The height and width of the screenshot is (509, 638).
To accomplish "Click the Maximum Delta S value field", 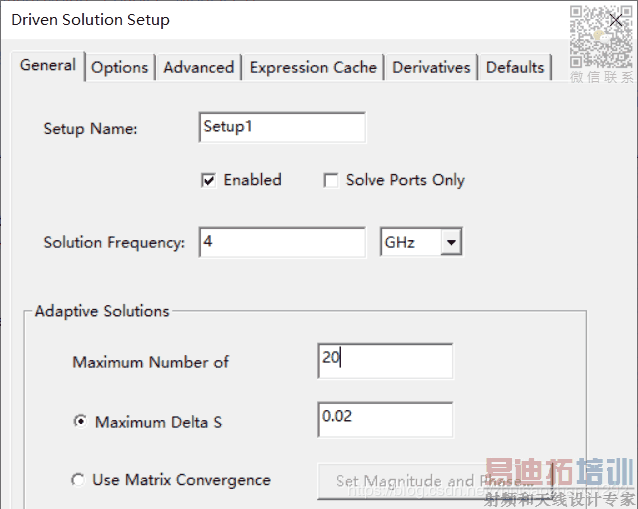I will coord(385,420).
